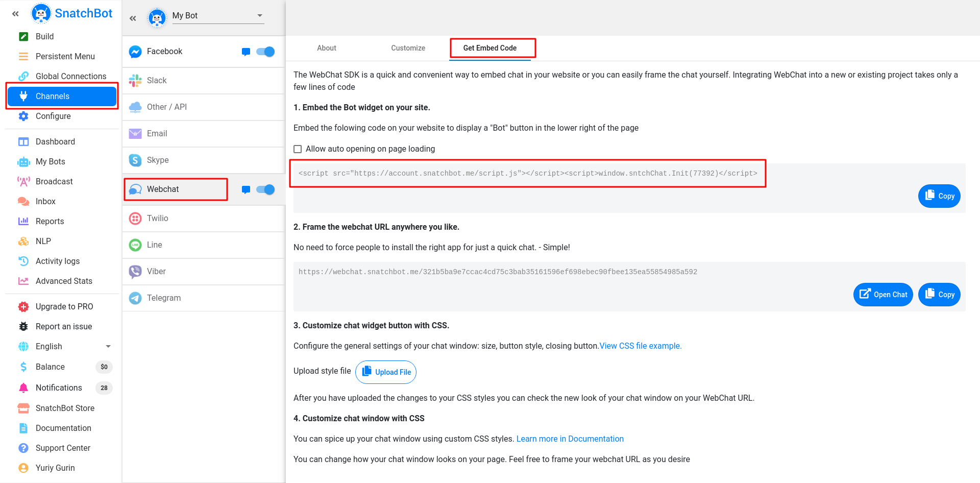The width and height of the screenshot is (980, 483).
Task: Select the Other / API channel
Action: pyautogui.click(x=203, y=107)
